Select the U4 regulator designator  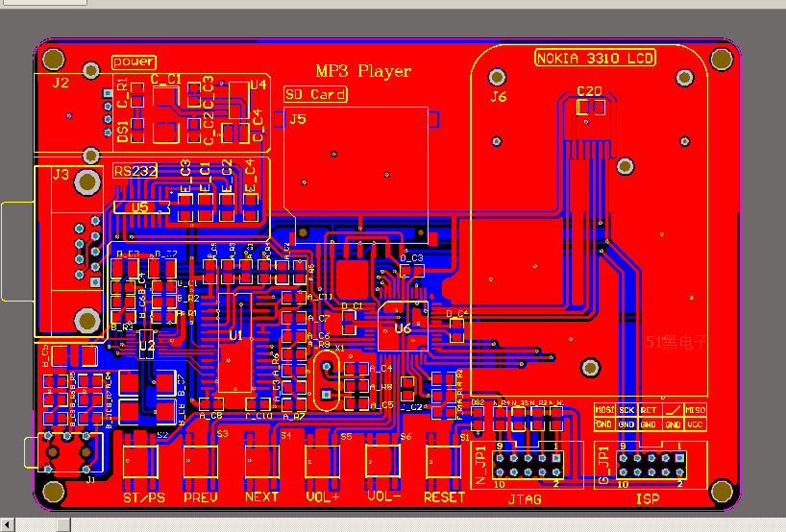click(x=258, y=85)
